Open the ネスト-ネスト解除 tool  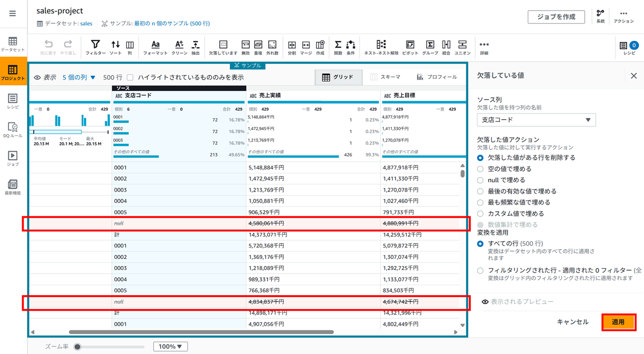pos(381,47)
